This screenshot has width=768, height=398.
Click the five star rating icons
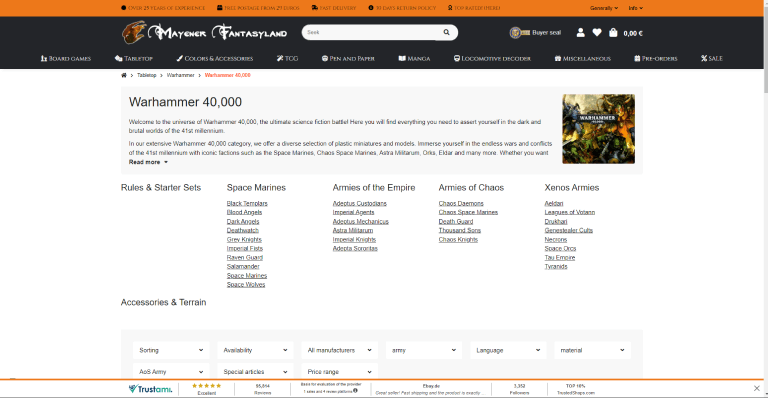(x=207, y=386)
